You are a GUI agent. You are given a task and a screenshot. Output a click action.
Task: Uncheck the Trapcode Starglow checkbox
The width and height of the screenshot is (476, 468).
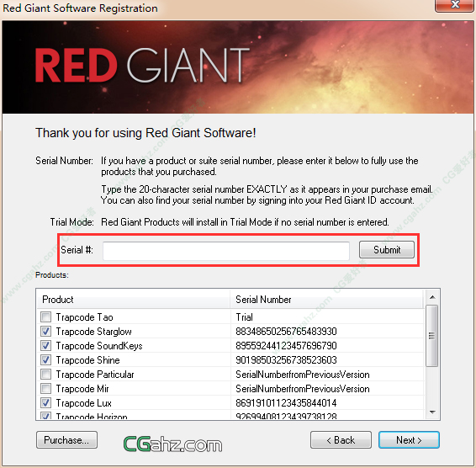point(46,332)
